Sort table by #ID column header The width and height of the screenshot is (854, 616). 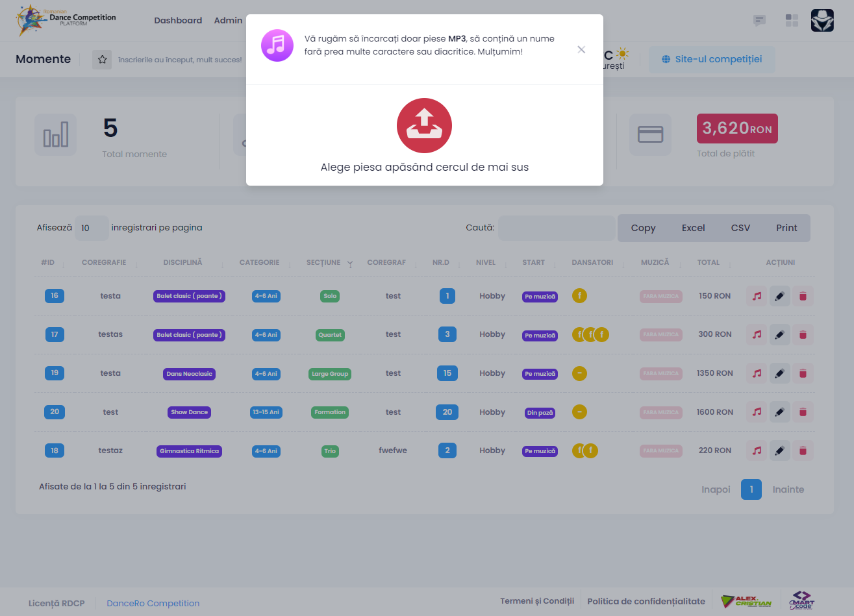[48, 263]
